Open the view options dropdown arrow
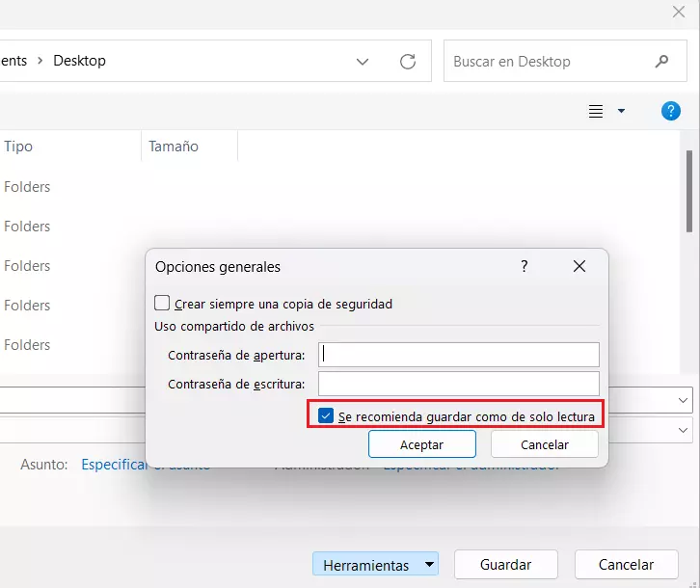The image size is (700, 588). click(621, 111)
